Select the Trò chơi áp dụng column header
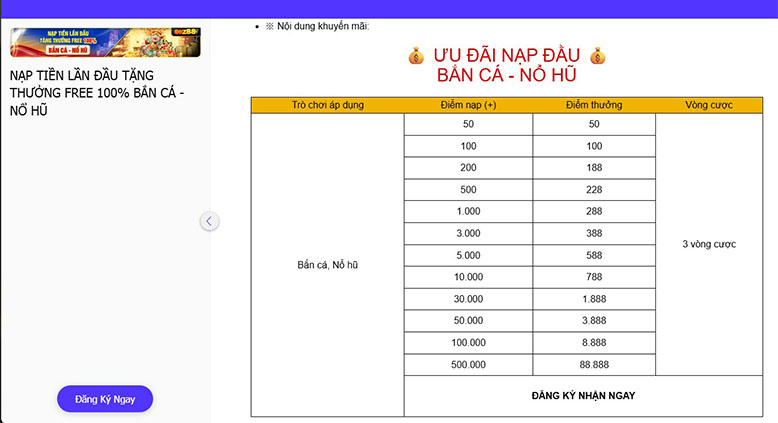Screen dimensions: 778x423 pyautogui.click(x=327, y=105)
